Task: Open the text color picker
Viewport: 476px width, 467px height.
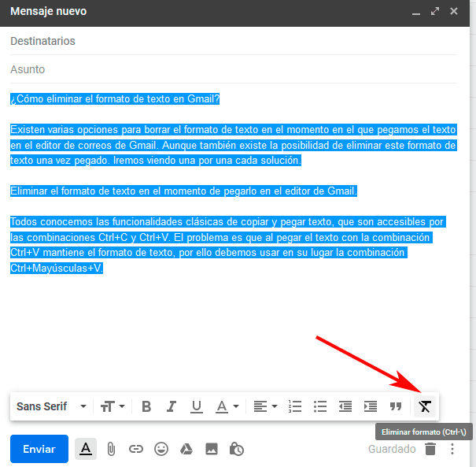Action: pos(227,406)
